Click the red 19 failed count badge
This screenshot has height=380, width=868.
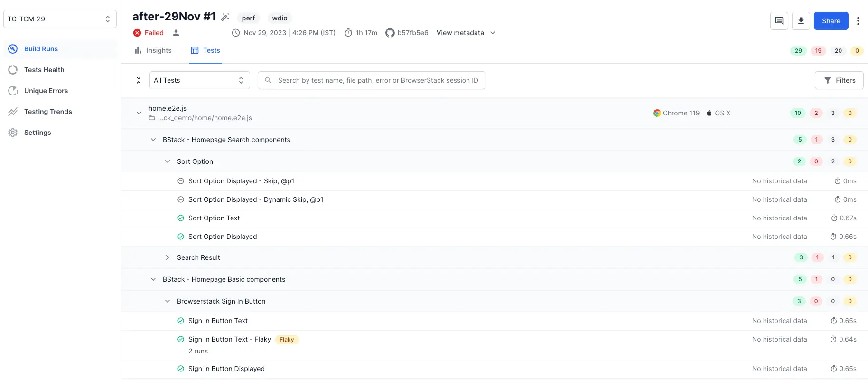coord(818,51)
